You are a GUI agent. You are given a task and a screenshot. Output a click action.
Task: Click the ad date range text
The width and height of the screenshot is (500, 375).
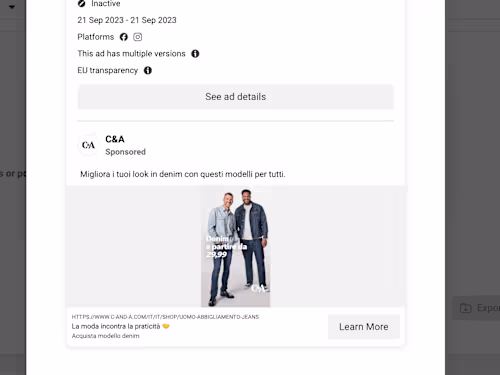pyautogui.click(x=127, y=20)
